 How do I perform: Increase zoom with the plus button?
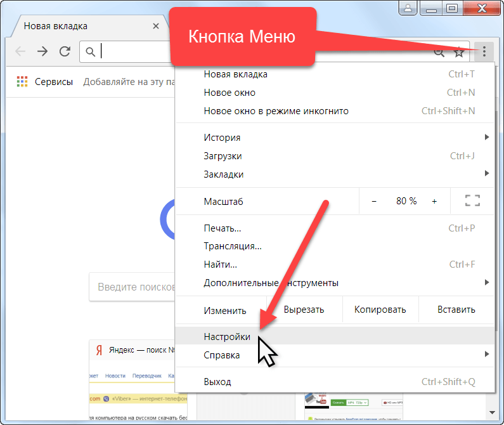[434, 202]
